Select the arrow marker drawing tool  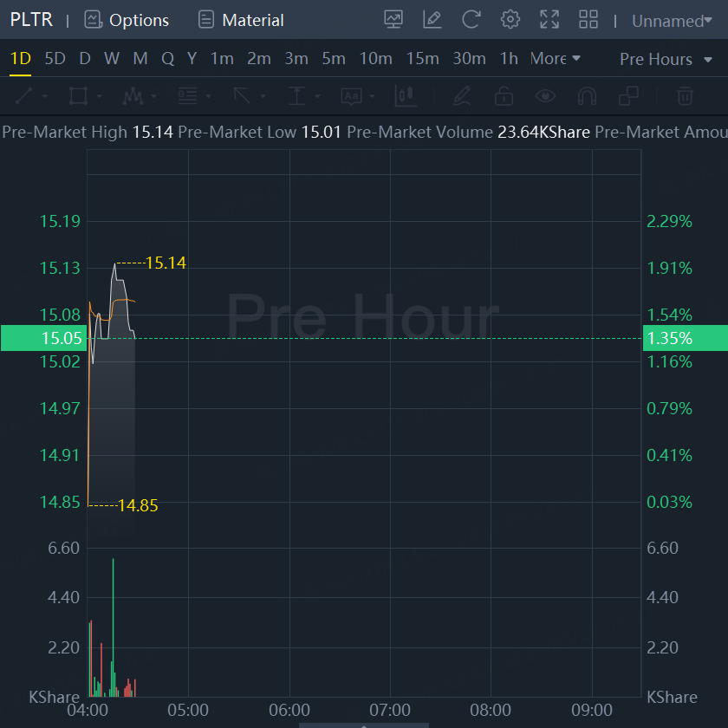point(242,96)
